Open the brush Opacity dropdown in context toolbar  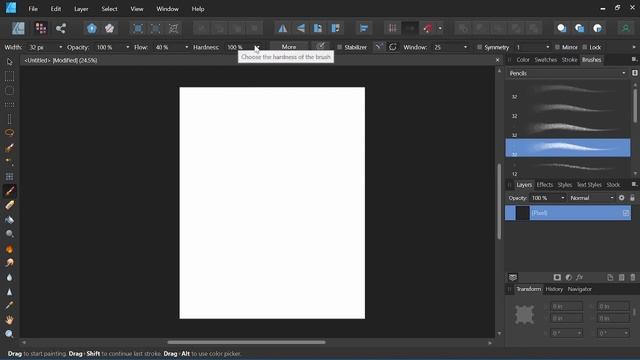click(127, 47)
